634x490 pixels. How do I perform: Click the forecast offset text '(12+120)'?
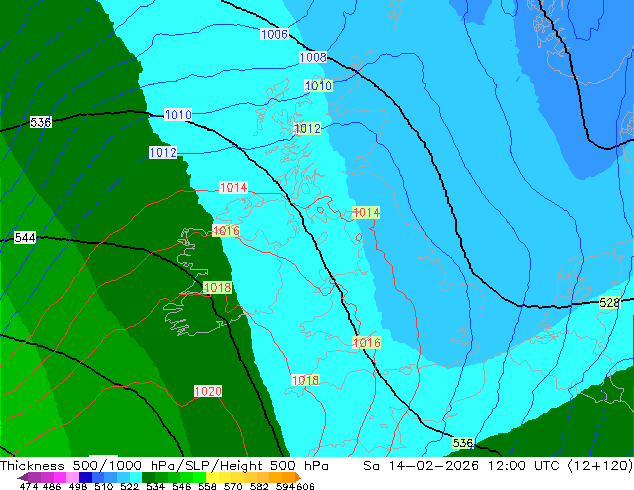[600, 466]
